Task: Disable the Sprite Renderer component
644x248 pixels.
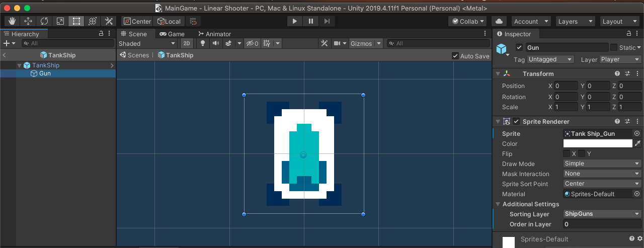Action: (x=516, y=121)
